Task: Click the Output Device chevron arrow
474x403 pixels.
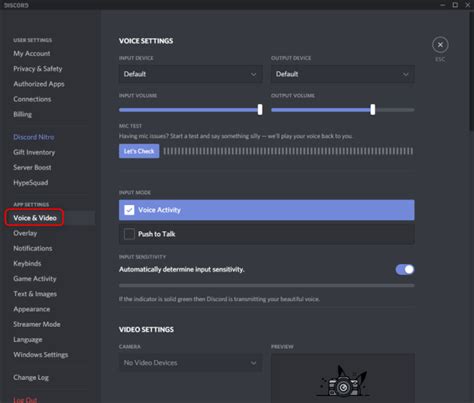Action: pyautogui.click(x=405, y=74)
